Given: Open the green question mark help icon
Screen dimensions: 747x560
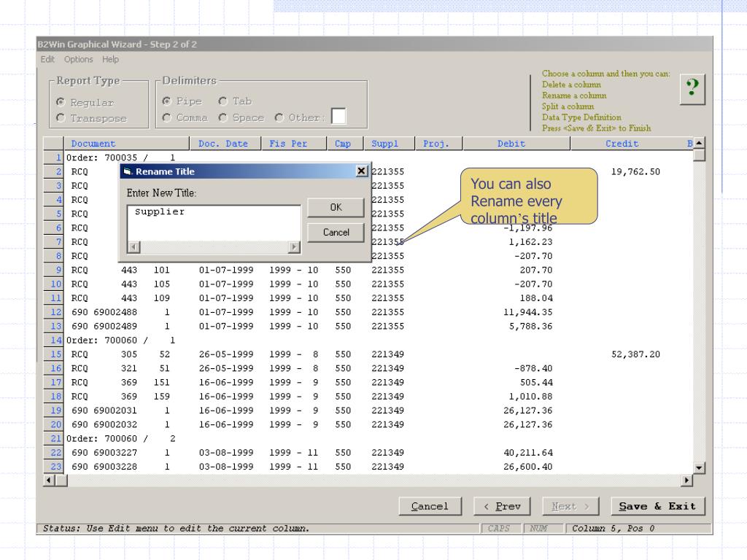Looking at the screenshot, I should coord(692,90).
